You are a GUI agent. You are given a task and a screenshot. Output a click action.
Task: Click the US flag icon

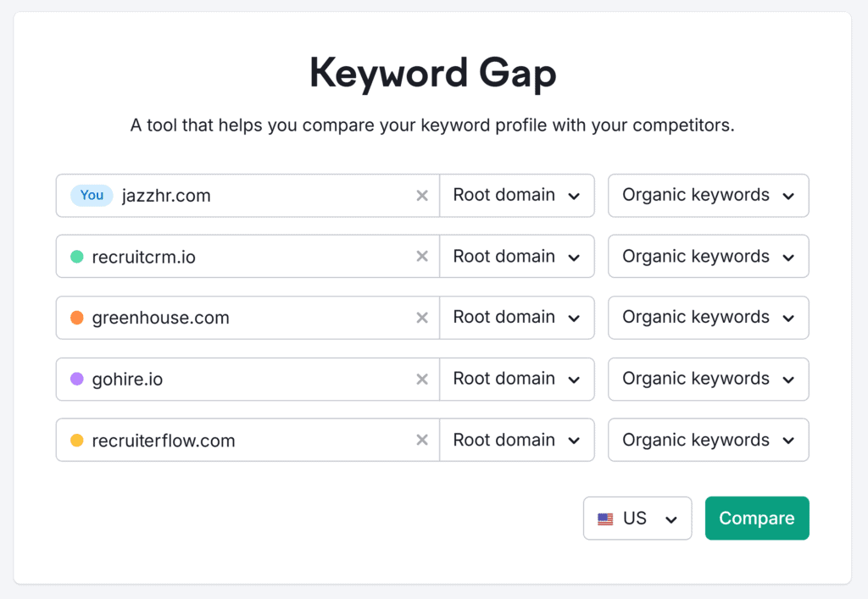(605, 519)
